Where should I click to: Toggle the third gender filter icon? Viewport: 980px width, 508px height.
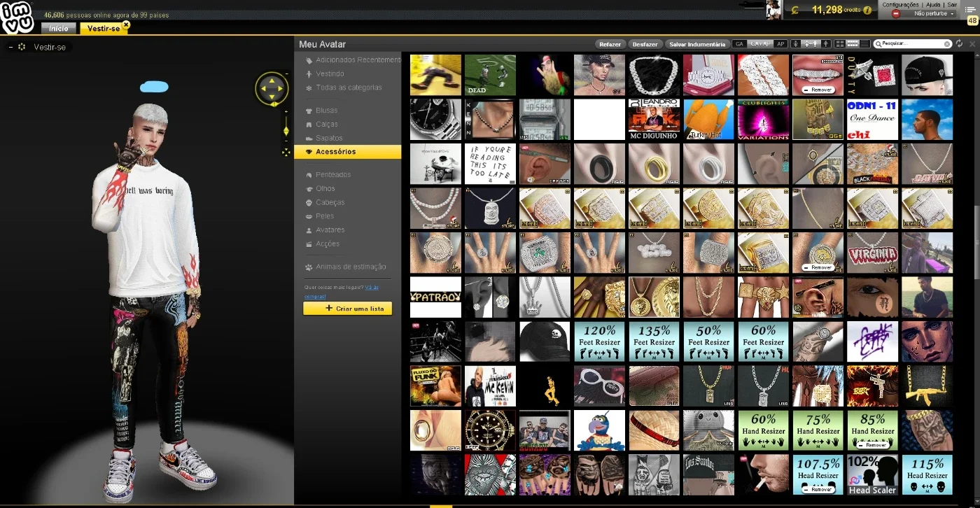click(x=826, y=44)
